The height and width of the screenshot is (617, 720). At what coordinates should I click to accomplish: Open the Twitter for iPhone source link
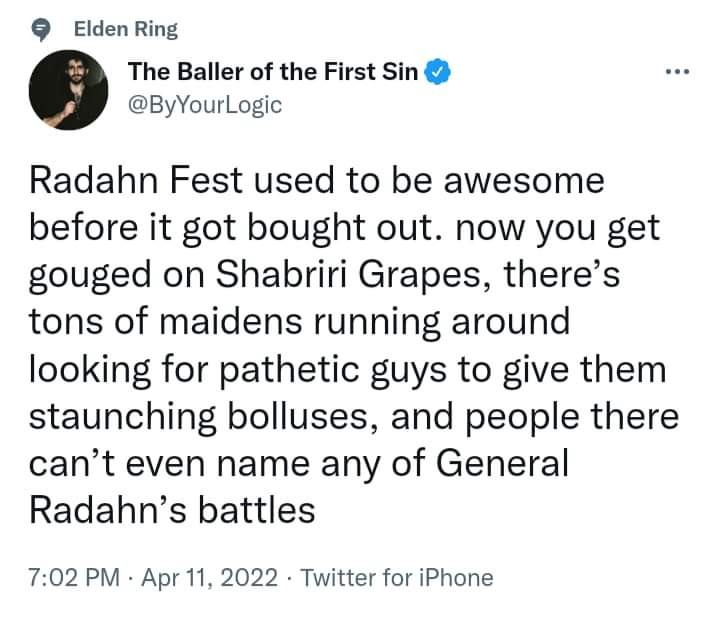click(397, 578)
